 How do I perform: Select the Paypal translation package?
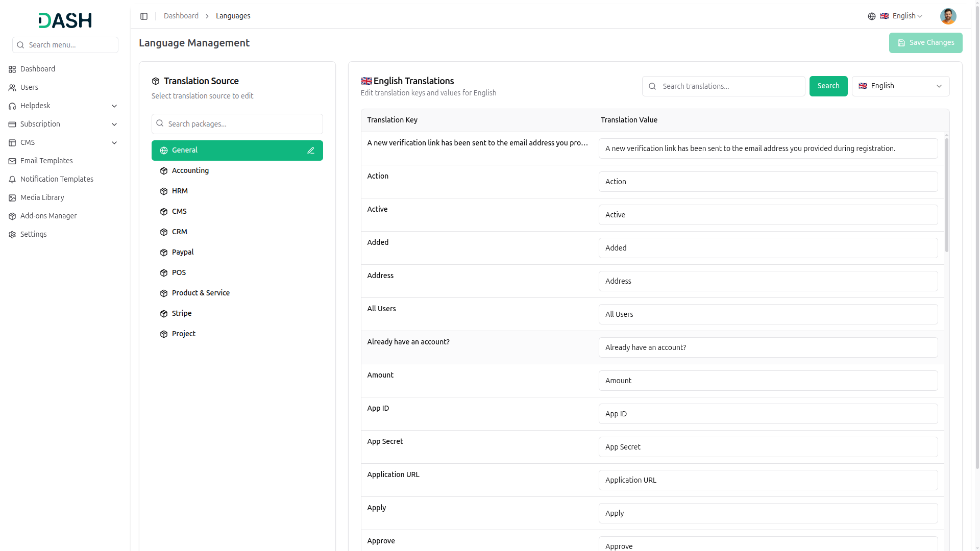coord(182,252)
